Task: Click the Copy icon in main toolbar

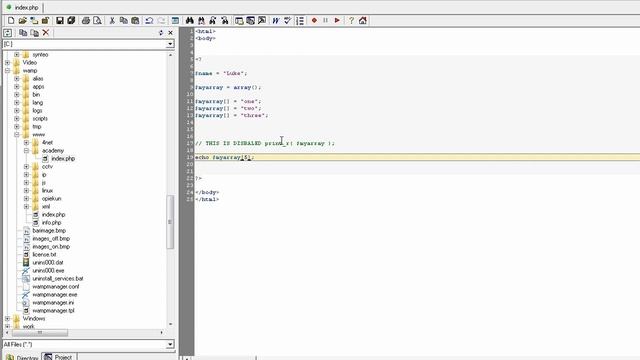Action: 123,20
